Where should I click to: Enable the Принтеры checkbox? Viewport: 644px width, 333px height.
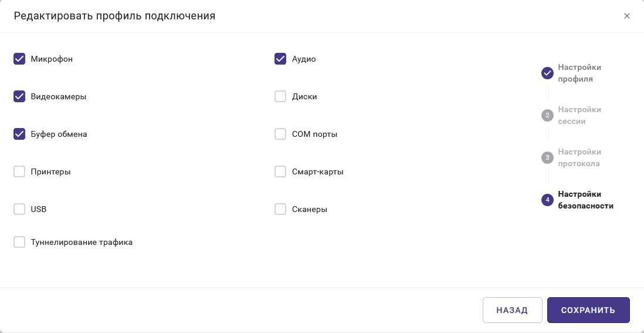tap(19, 171)
